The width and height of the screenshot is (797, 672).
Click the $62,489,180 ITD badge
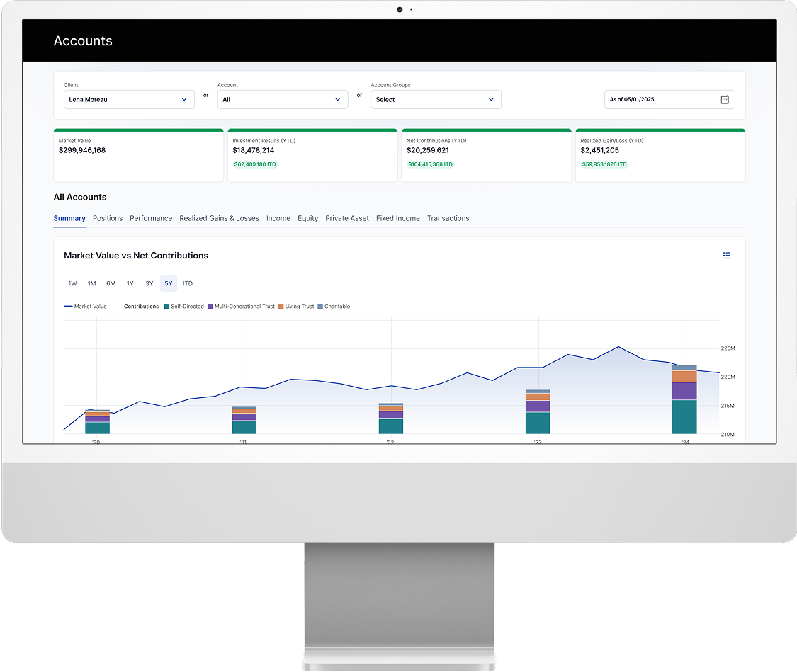[x=255, y=164]
